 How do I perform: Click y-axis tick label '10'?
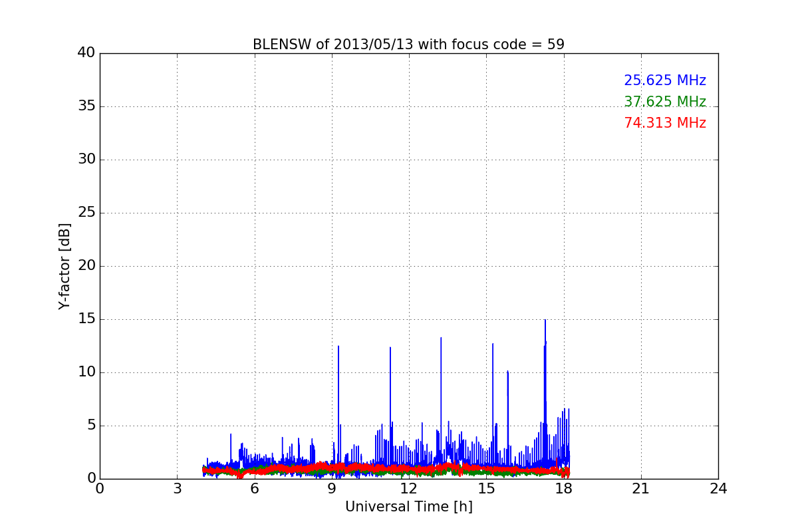(86, 372)
